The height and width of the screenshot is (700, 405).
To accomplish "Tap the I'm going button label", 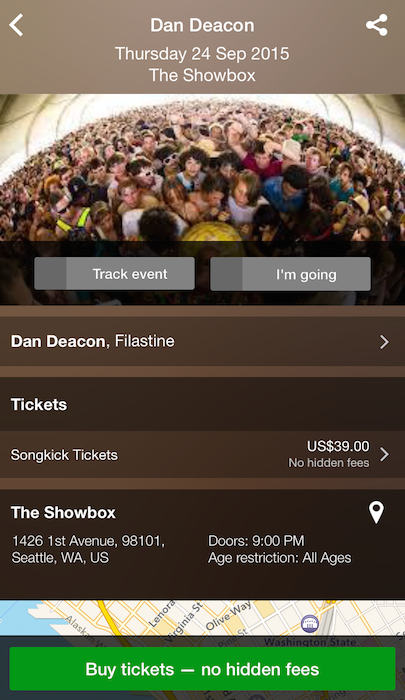I will click(306, 275).
